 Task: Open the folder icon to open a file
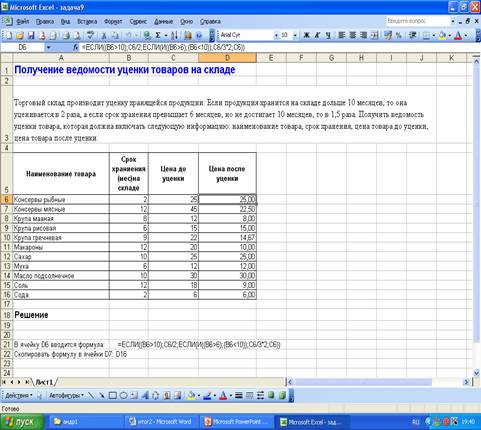[20, 35]
